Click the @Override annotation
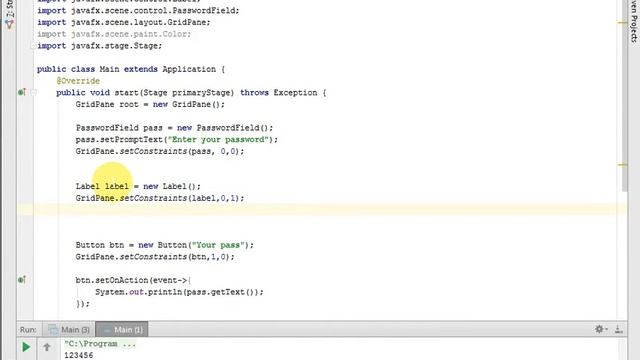Viewport: 640px width, 360px height. coord(78,81)
